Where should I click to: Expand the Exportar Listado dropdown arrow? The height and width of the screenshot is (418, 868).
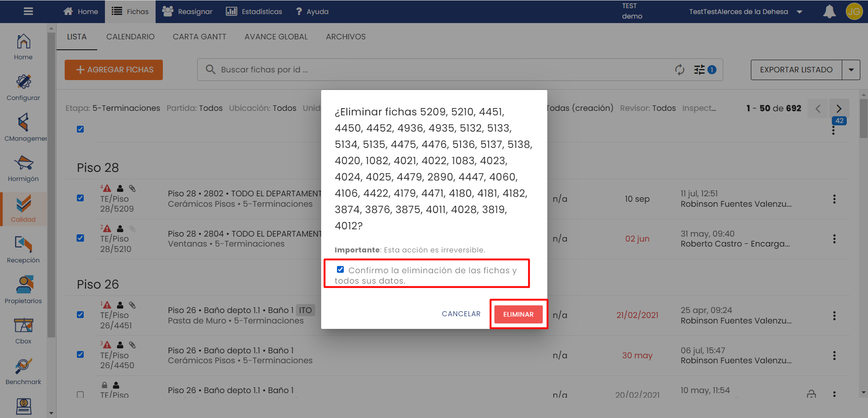tap(851, 70)
